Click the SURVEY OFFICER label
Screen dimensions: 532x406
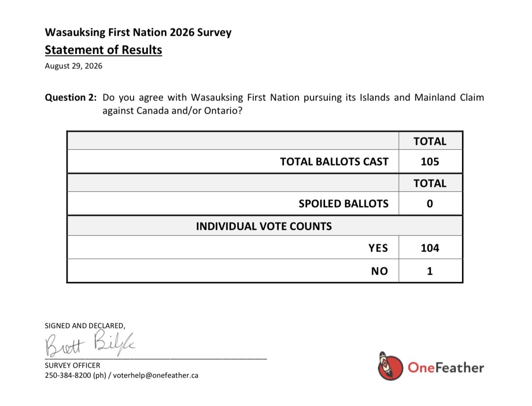[73, 365]
